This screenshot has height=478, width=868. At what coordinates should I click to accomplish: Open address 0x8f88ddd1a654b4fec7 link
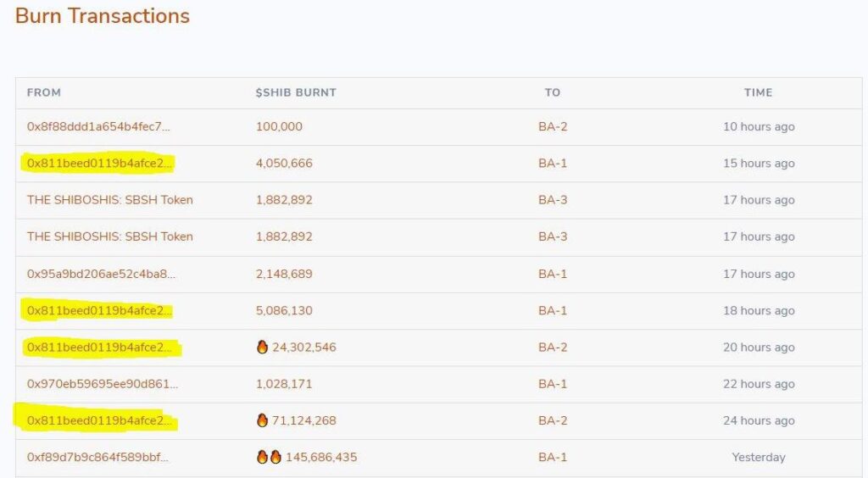[98, 126]
